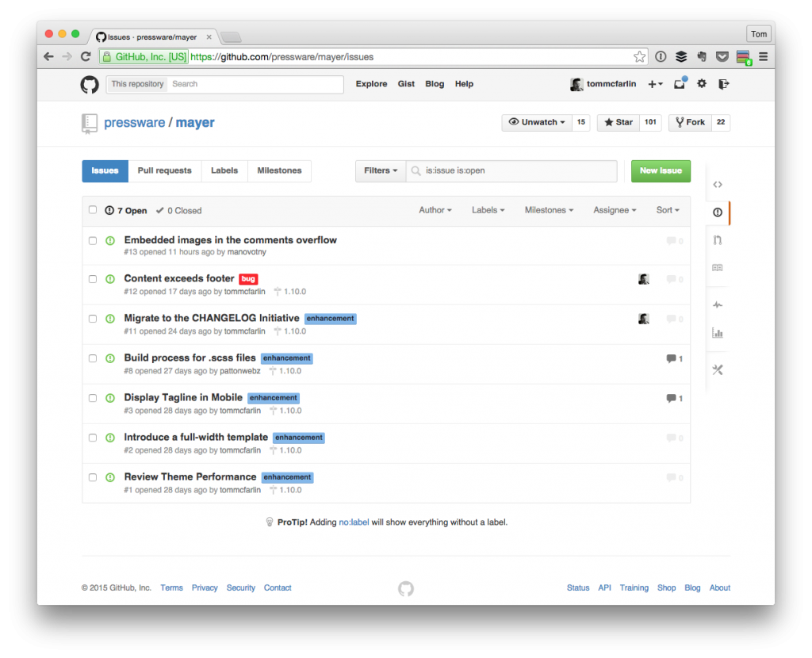Open the notifications icon with blue dot
The height and width of the screenshot is (658, 812).
tap(680, 83)
